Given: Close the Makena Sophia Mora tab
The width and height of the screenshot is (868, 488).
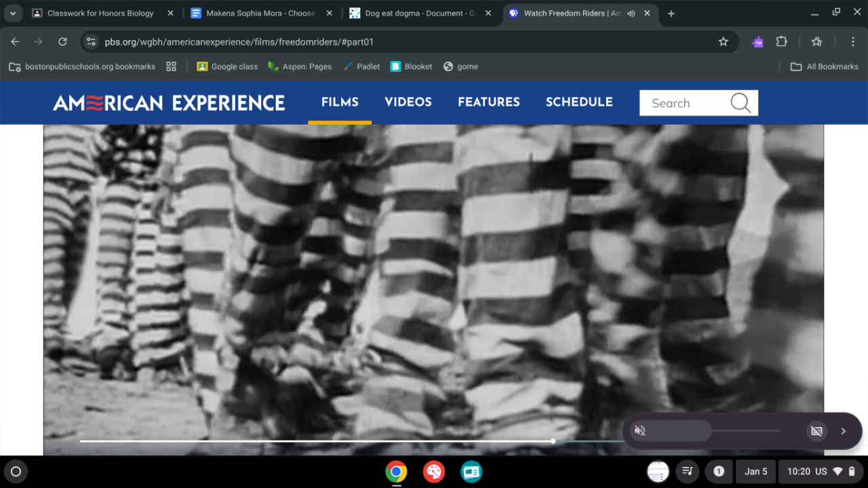Looking at the screenshot, I should point(329,14).
